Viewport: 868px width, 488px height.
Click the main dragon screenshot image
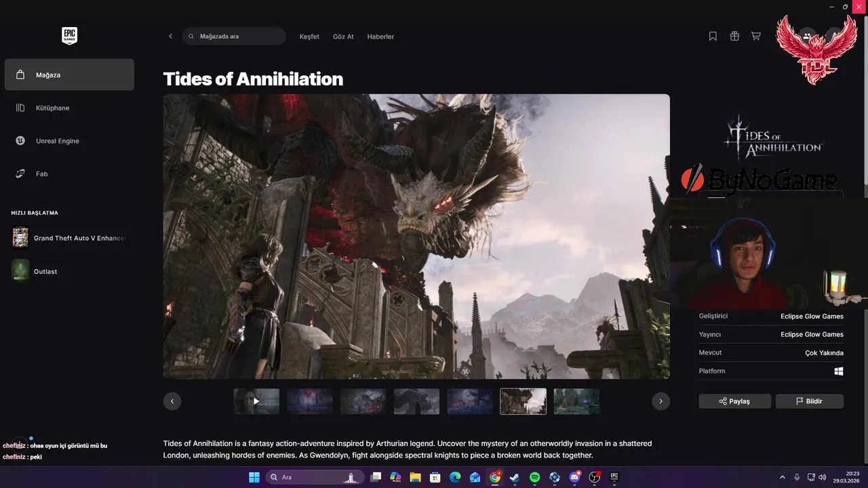(416, 236)
